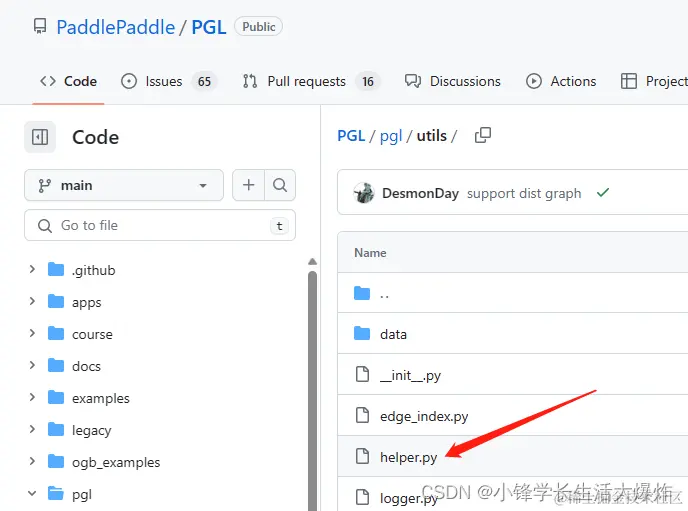Focus the Go to file search field
This screenshot has height=511, width=688.
[160, 225]
